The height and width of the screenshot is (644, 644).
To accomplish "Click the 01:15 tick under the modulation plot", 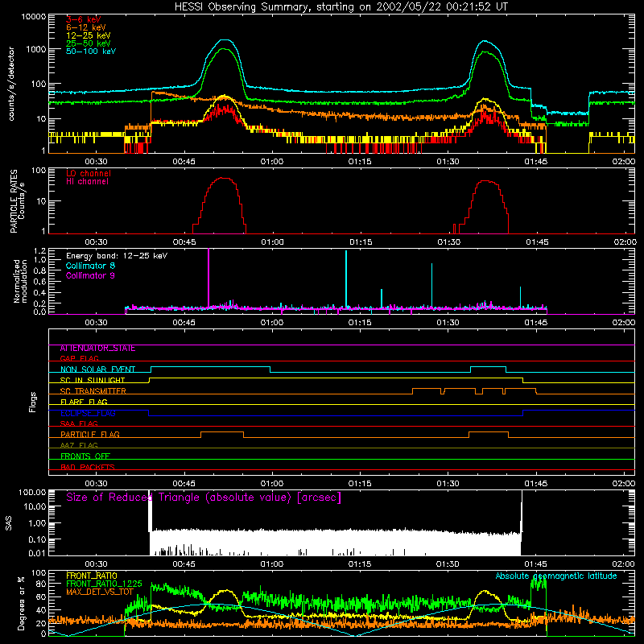I will 360,323.
